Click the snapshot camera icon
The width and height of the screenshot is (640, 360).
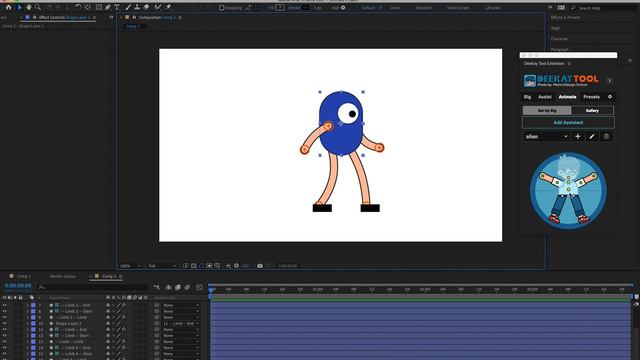click(260, 266)
